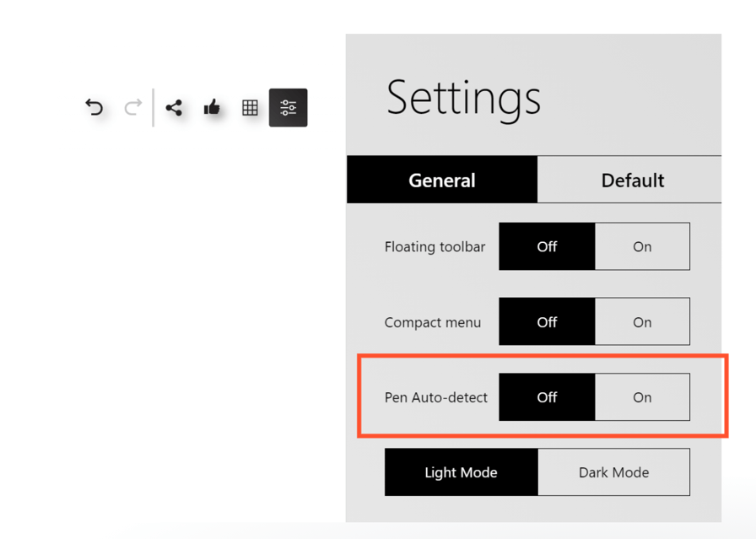The image size is (756, 539).
Task: Toggle the grid view icon
Action: [250, 107]
